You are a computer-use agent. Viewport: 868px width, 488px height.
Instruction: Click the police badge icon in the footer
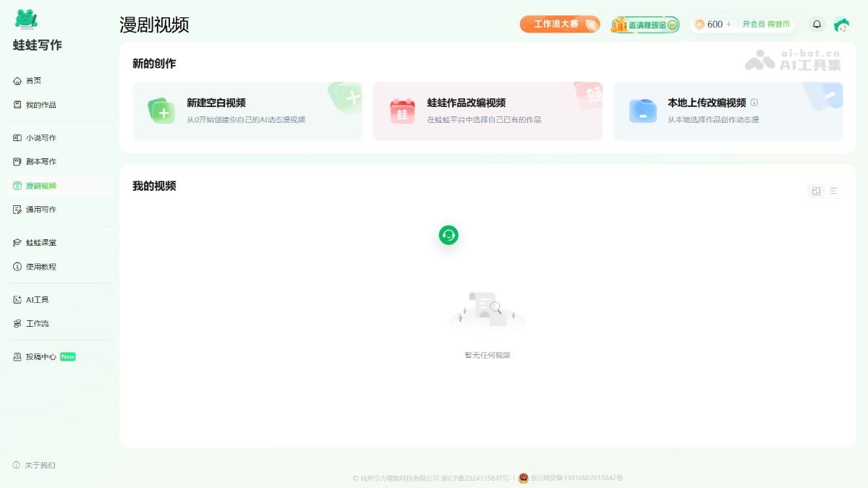[524, 478]
